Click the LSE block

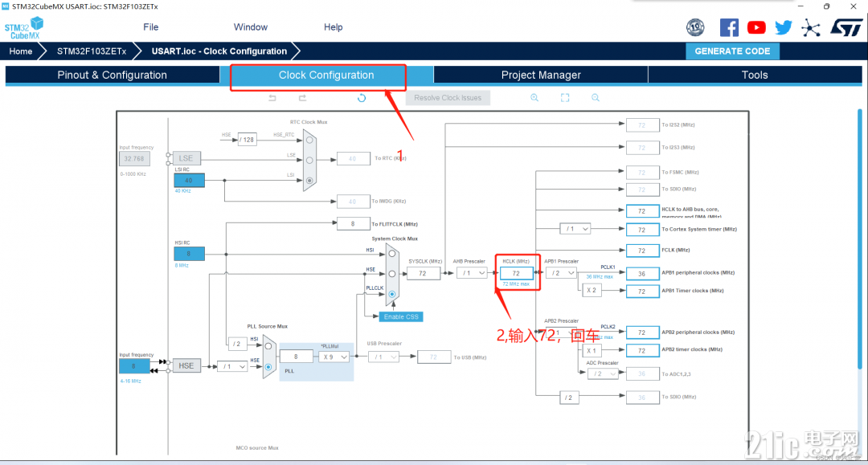[x=186, y=158]
